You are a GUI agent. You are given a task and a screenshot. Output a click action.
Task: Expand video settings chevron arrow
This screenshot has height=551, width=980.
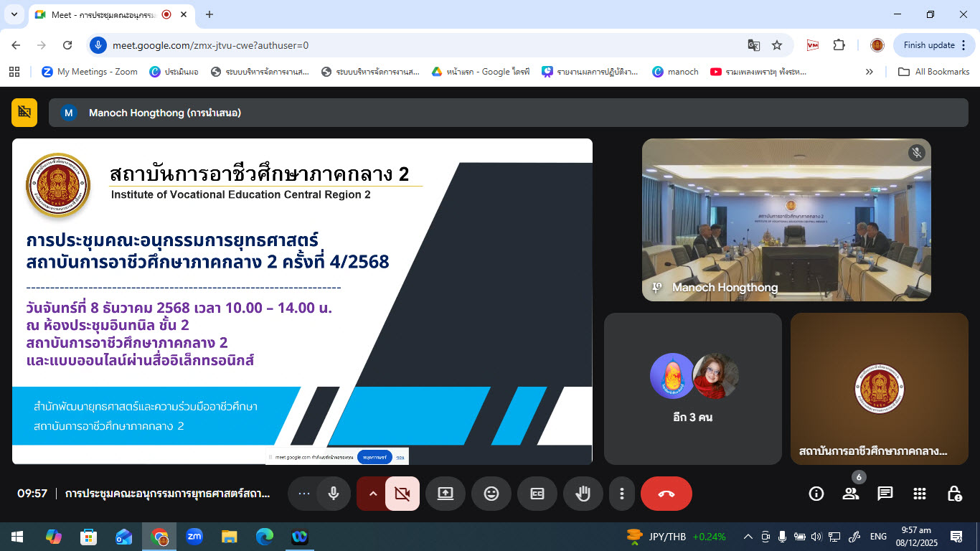pos(372,494)
